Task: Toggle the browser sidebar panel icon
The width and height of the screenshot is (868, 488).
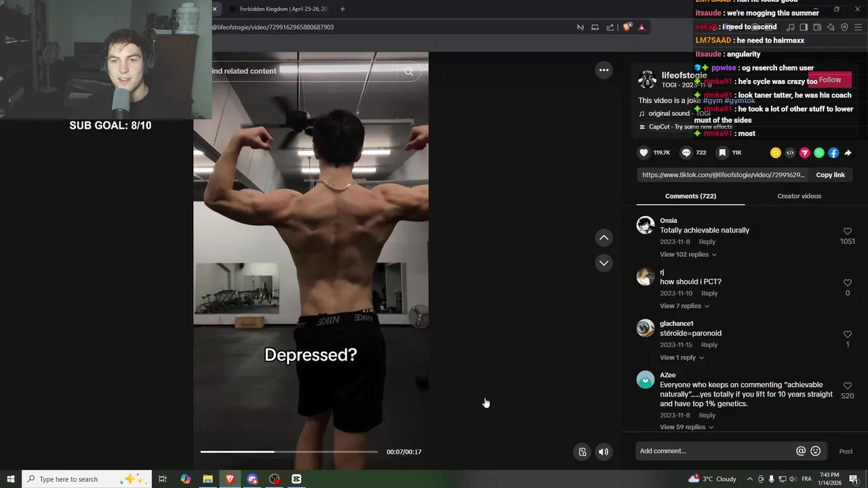Action: click(804, 27)
